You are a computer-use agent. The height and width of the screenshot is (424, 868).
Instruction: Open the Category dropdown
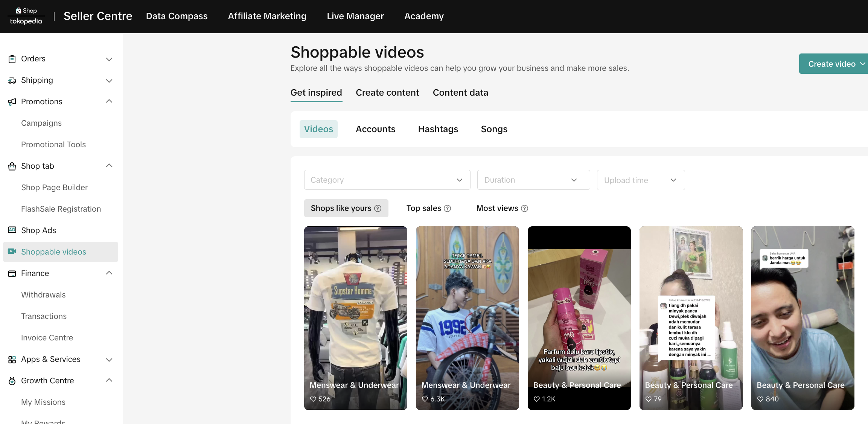click(387, 180)
